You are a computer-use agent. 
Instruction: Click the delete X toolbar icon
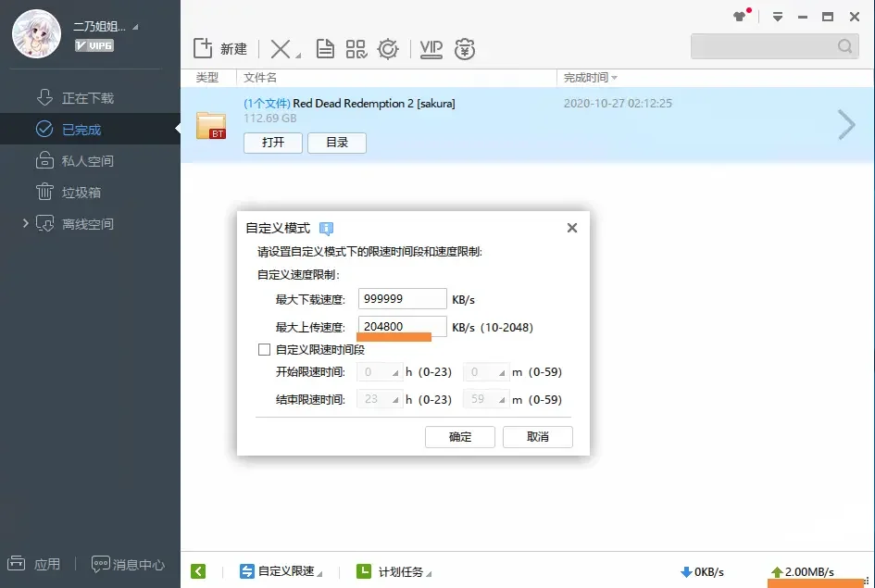coord(281,49)
